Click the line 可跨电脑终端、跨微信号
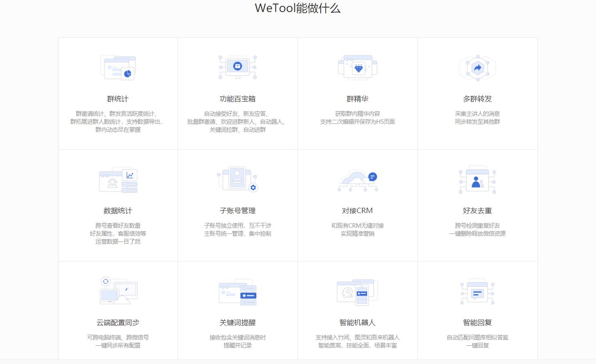The width and height of the screenshot is (596, 364). pos(118,337)
